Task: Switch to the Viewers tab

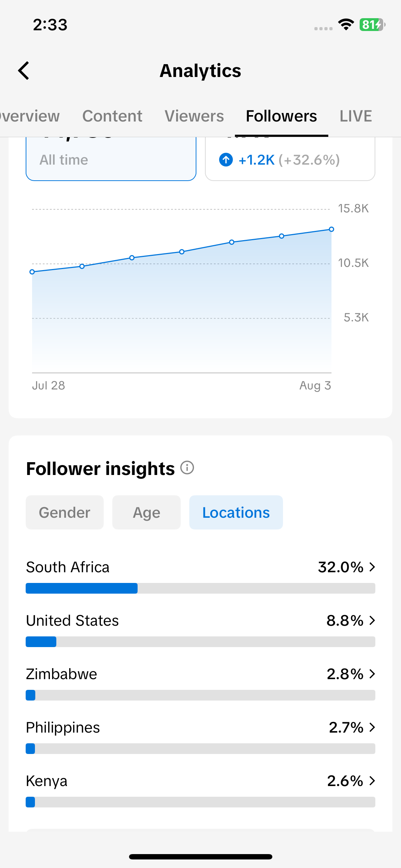Action: (194, 116)
